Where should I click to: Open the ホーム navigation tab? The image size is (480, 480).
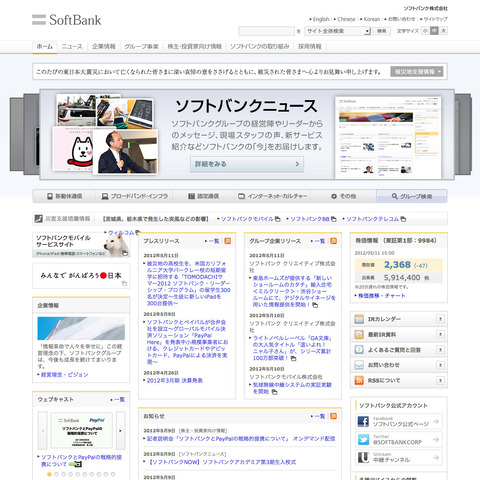click(45, 46)
